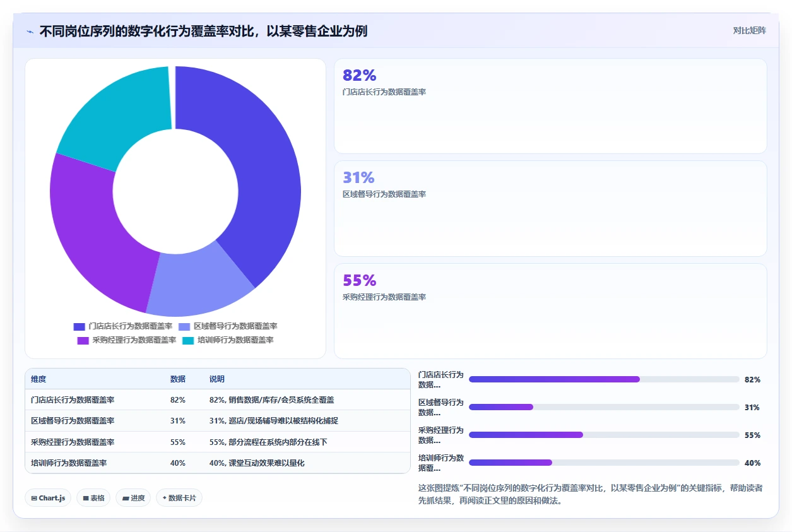Click the light blue donut segment
This screenshot has width=792, height=532.
[199, 284]
